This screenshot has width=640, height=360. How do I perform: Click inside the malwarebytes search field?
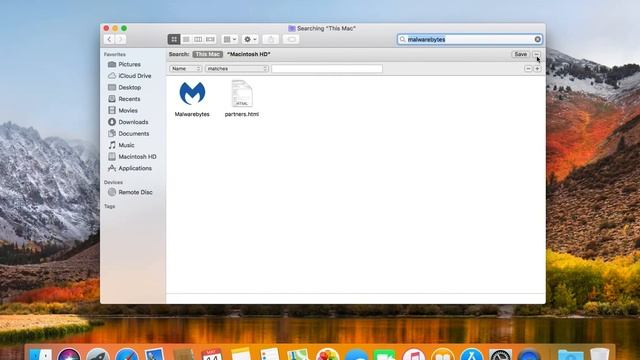(x=469, y=39)
